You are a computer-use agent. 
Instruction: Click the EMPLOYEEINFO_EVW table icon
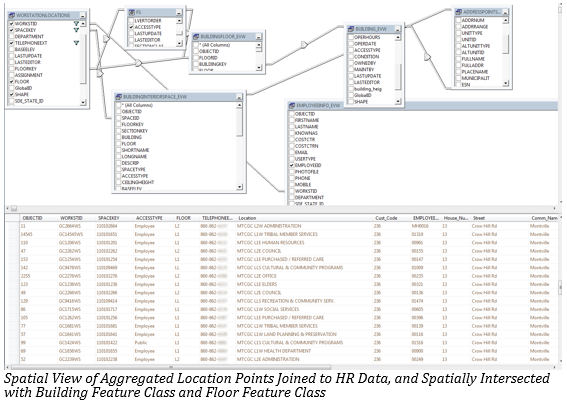292,106
